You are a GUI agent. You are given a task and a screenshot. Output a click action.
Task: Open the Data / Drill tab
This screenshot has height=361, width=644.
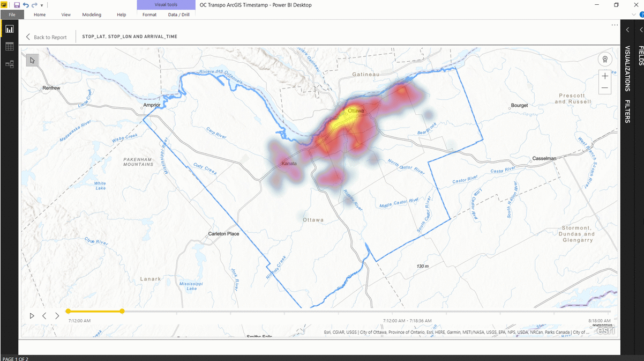178,14
